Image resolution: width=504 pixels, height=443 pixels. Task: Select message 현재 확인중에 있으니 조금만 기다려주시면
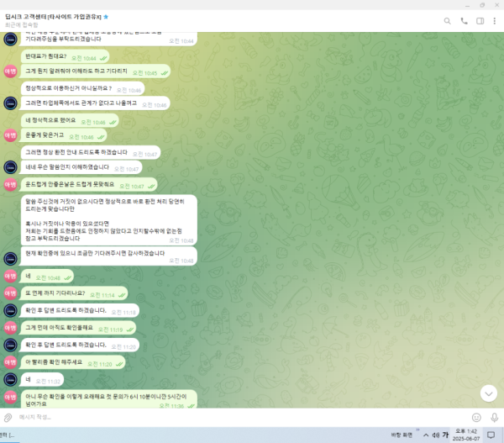coord(109,256)
